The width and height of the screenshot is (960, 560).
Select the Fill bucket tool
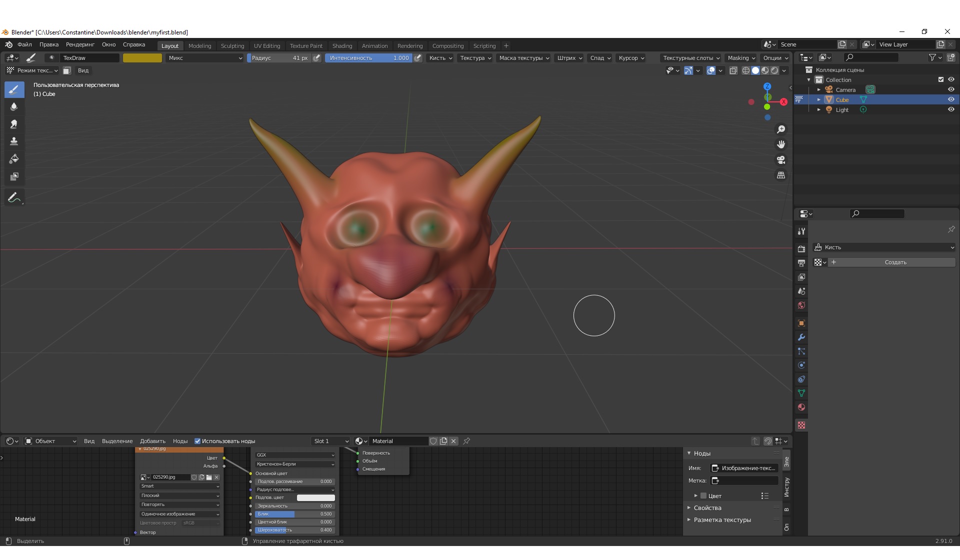click(14, 159)
